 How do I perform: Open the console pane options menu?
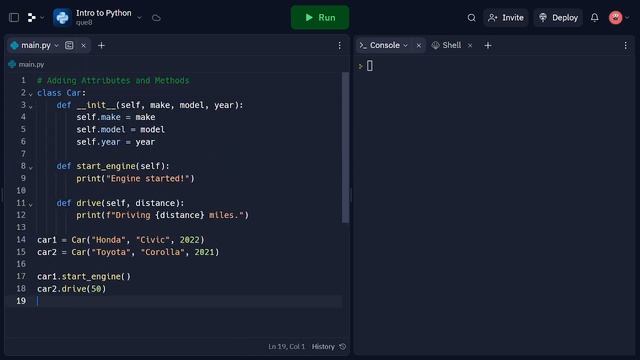tap(626, 45)
